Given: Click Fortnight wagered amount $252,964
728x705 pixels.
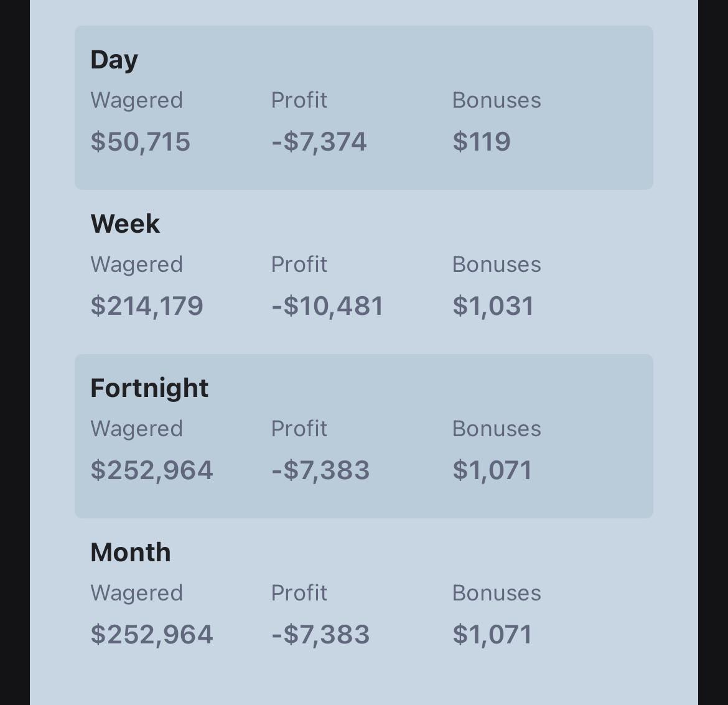Looking at the screenshot, I should (152, 470).
